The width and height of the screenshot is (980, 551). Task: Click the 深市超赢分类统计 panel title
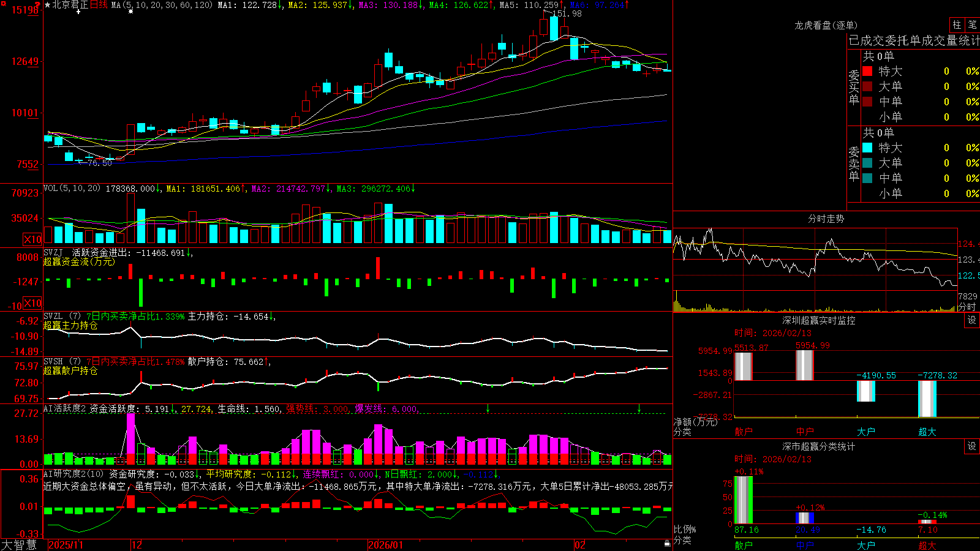click(x=819, y=446)
